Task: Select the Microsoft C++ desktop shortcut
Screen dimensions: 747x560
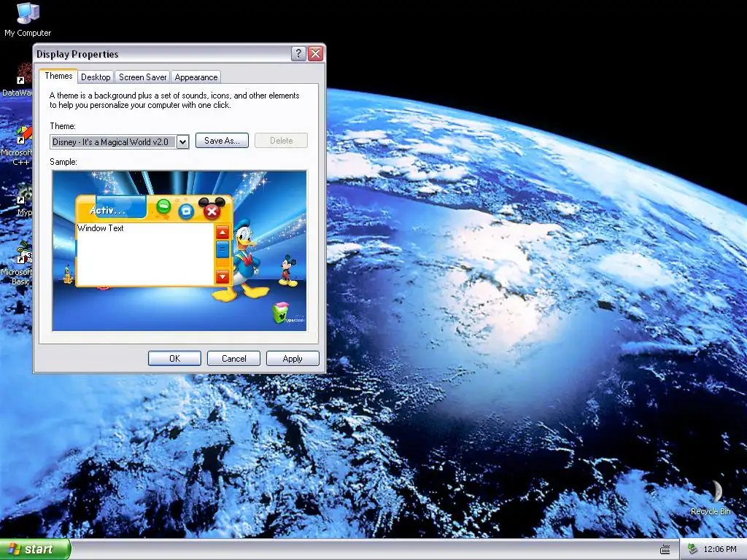Action: 18,145
